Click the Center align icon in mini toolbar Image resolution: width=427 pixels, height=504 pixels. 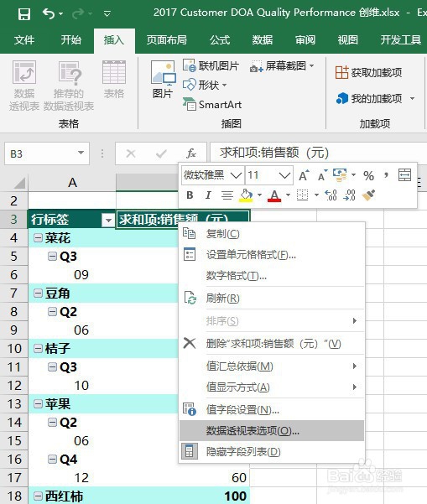coord(227,195)
